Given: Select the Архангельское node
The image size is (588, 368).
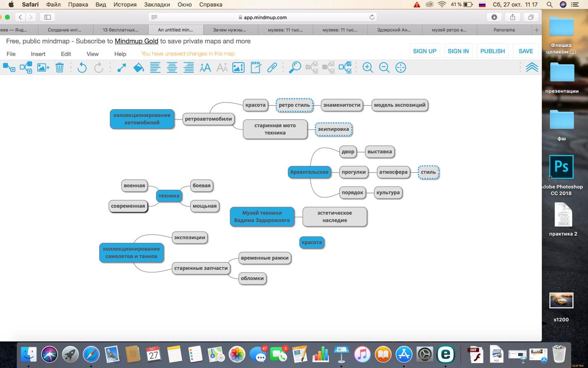Looking at the screenshot, I should (309, 172).
